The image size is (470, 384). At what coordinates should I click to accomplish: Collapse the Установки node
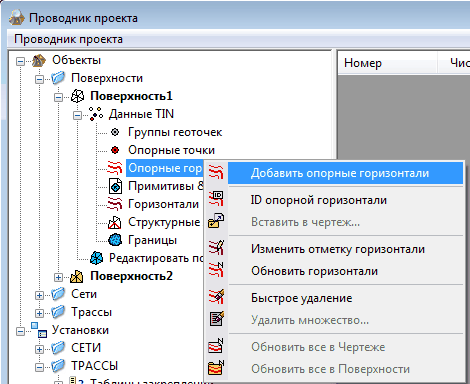click(21, 331)
